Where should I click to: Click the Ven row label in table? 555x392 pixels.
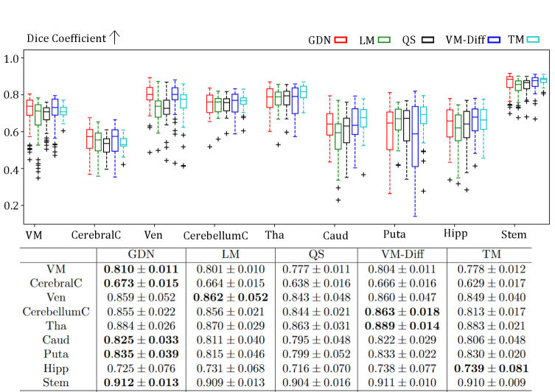coord(56,298)
